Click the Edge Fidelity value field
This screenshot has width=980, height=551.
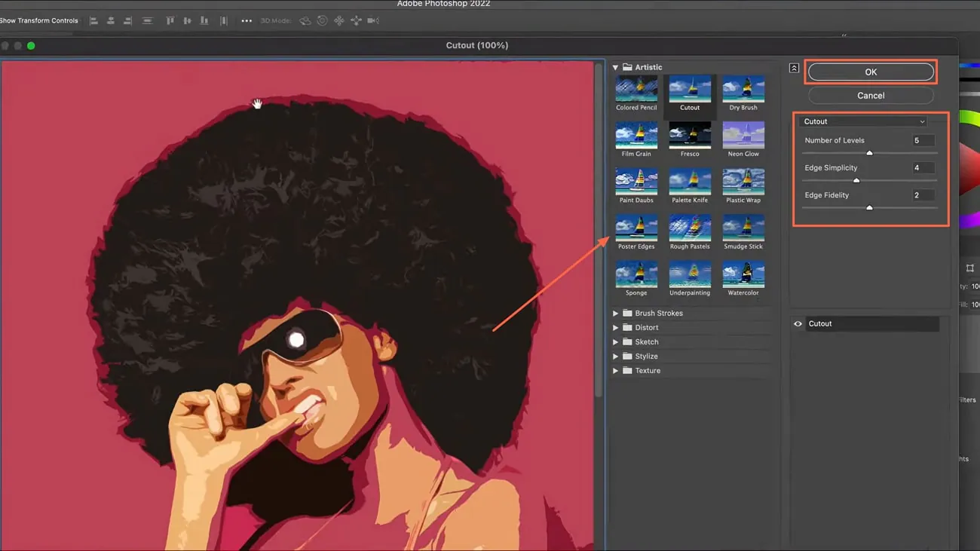923,194
